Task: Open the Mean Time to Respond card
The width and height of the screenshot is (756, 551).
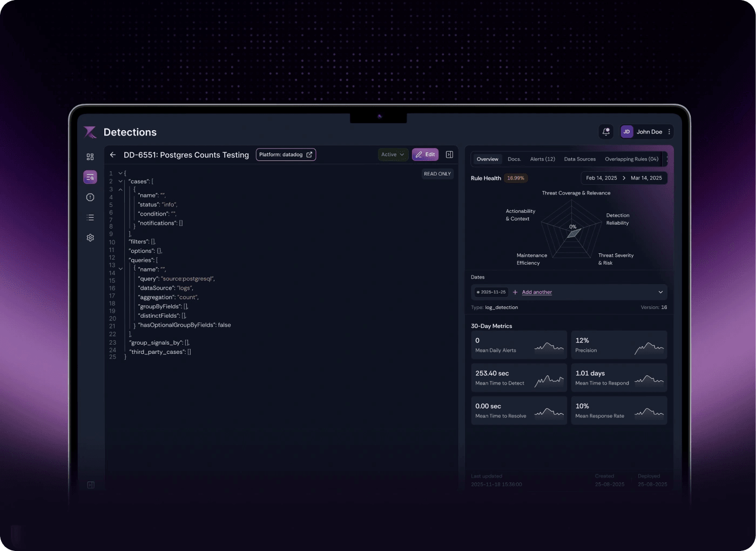Action: 619,378
